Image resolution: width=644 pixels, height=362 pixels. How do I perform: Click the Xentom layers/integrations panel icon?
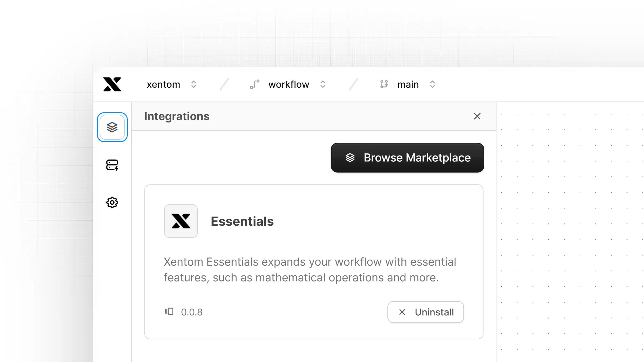[112, 127]
